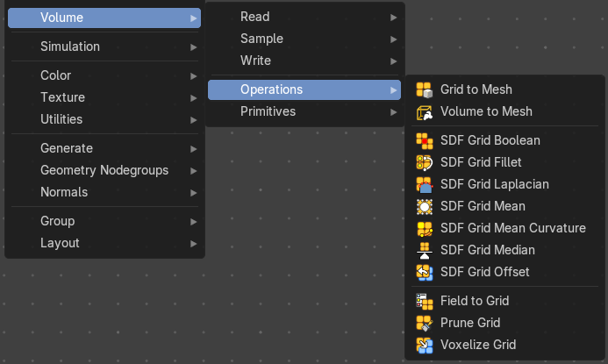Add an SDF Grid Mean Curvature node
The image size is (608, 364).
[504, 228]
